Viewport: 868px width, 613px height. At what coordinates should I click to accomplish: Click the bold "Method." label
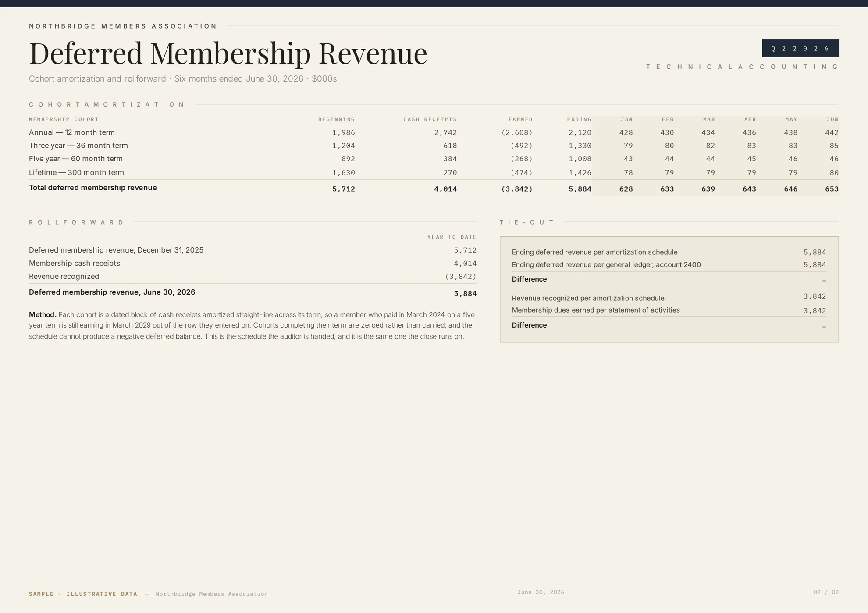click(43, 315)
